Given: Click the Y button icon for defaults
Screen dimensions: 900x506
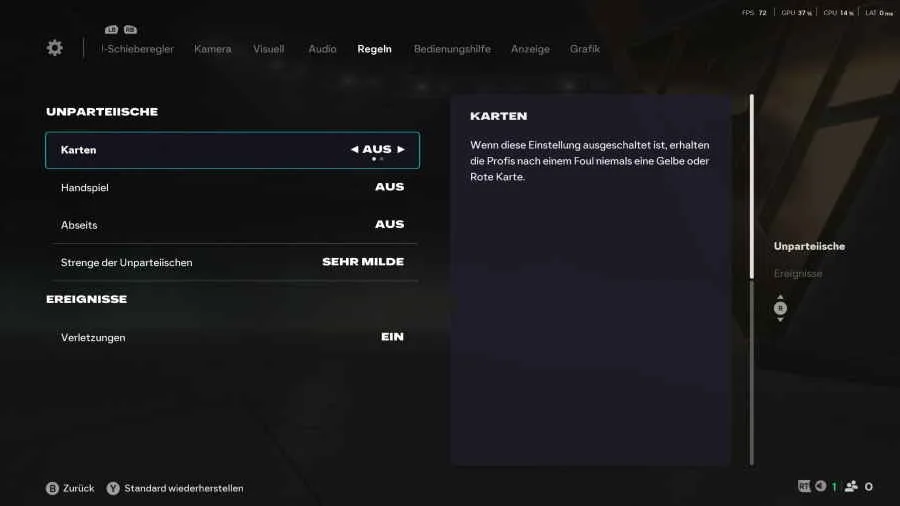Looking at the screenshot, I should tap(113, 488).
